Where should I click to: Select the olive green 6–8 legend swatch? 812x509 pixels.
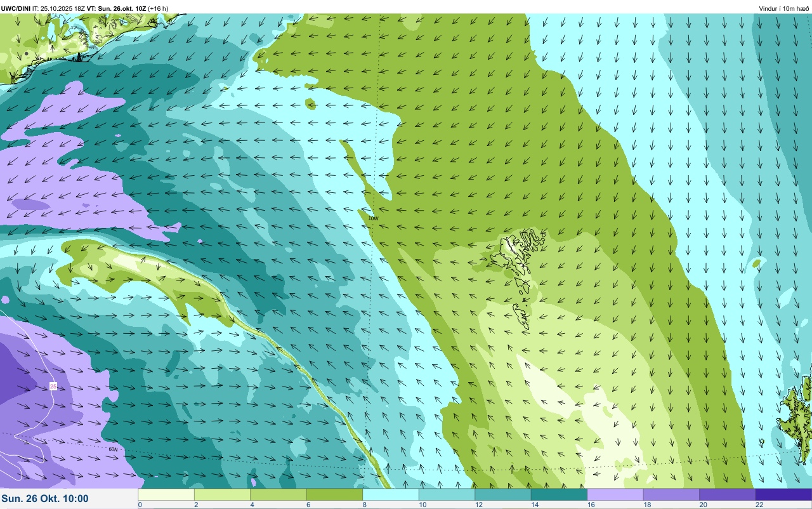[334, 494]
